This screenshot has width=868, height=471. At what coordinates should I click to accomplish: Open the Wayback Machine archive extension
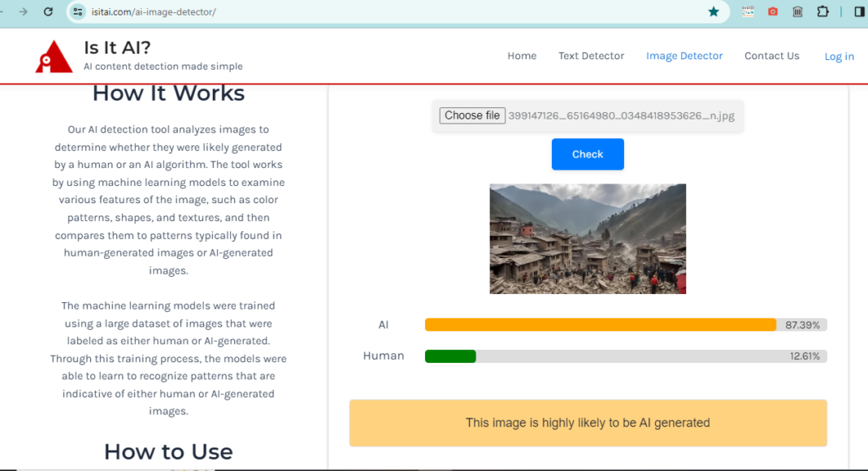coord(797,11)
